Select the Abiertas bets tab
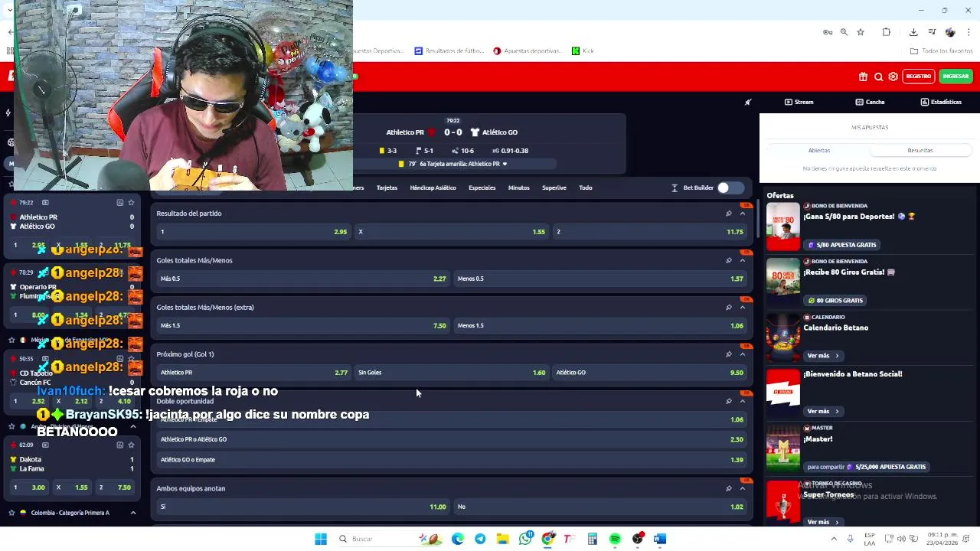The image size is (980, 551). tap(818, 151)
